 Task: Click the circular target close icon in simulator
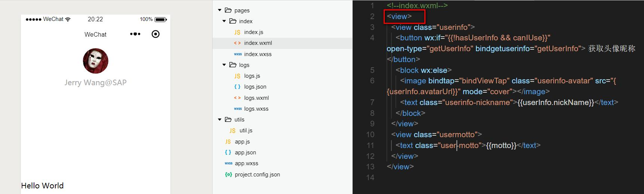155,34
